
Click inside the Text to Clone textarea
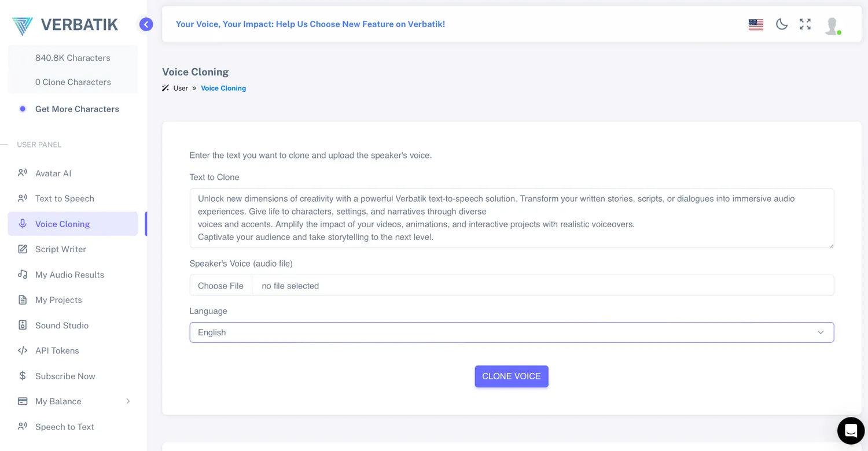pyautogui.click(x=512, y=218)
